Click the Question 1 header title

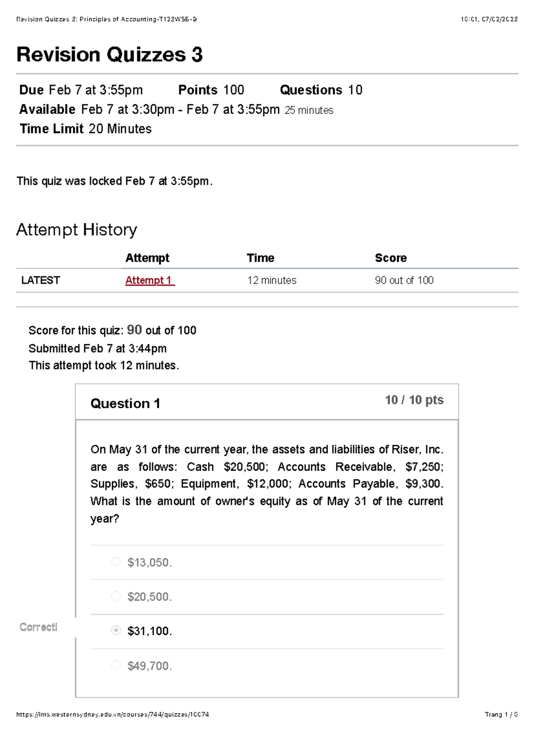point(125,403)
